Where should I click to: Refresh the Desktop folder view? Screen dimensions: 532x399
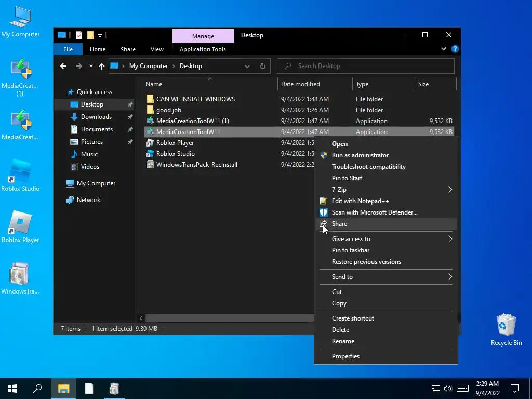[x=262, y=66]
